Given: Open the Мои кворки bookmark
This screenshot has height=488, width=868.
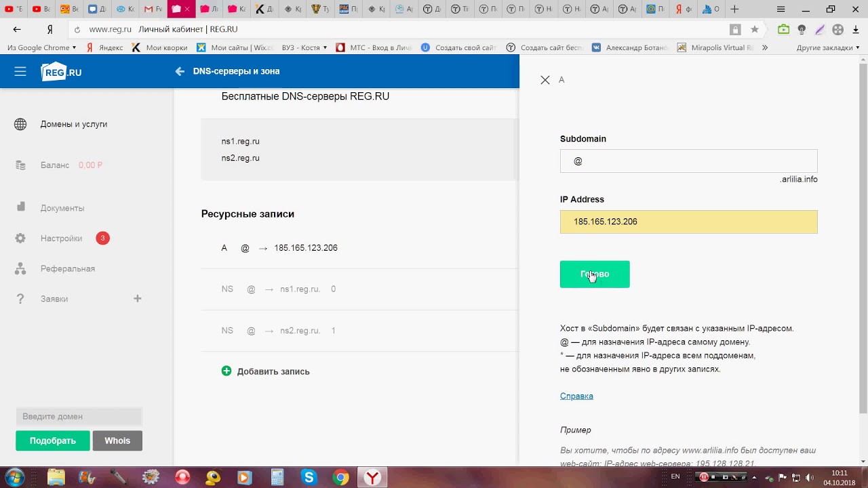Looking at the screenshot, I should [x=159, y=47].
